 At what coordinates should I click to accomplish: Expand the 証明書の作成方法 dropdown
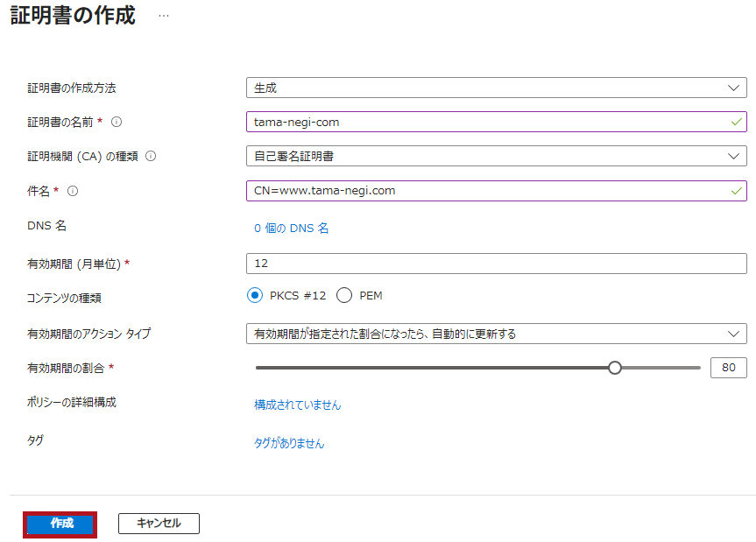coord(497,88)
